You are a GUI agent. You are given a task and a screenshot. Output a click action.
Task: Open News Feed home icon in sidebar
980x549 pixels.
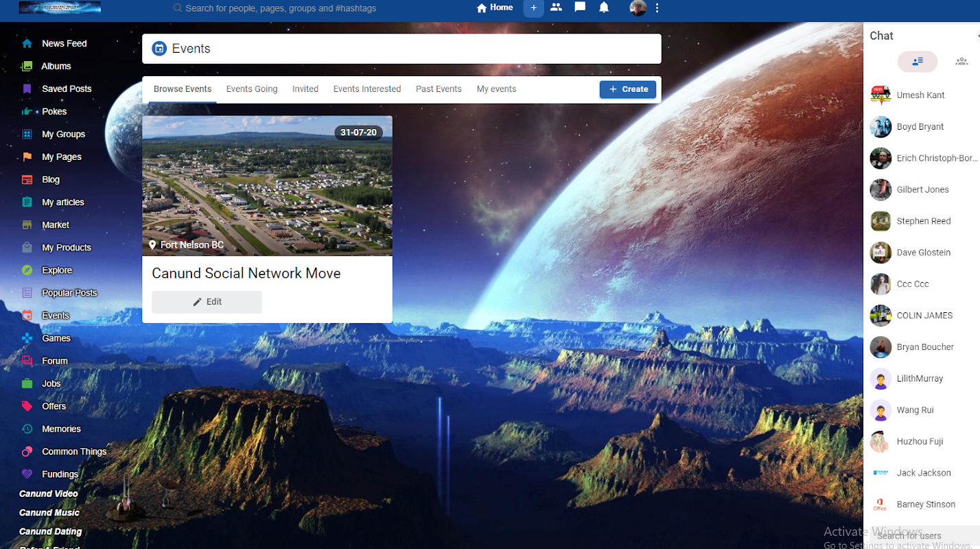[27, 43]
